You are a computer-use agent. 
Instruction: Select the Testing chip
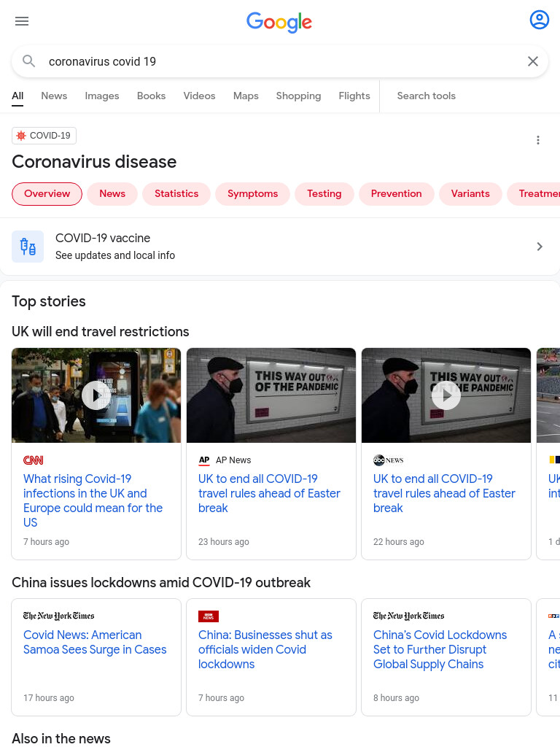(324, 194)
